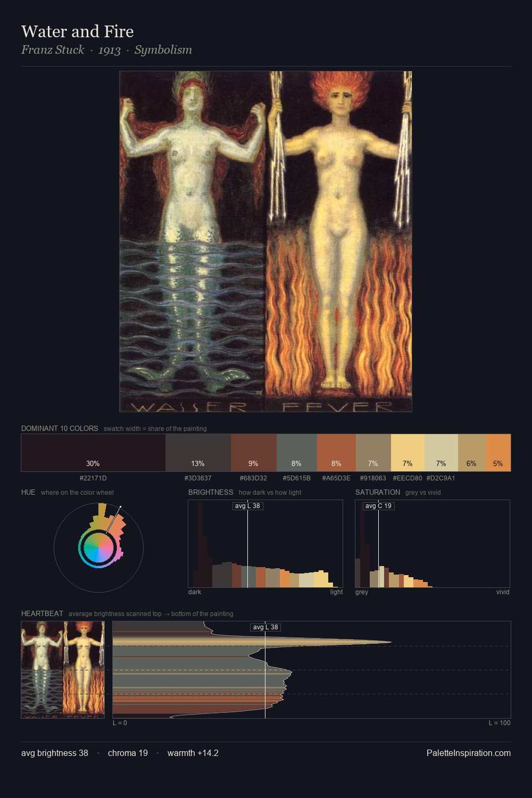This screenshot has width=532, height=798.
Task: Click the #A65D3E hex label
Action: coord(336,478)
